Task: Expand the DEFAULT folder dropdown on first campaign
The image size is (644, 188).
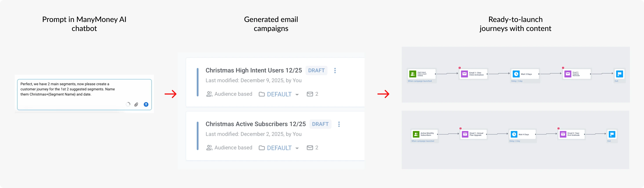Action: click(297, 94)
